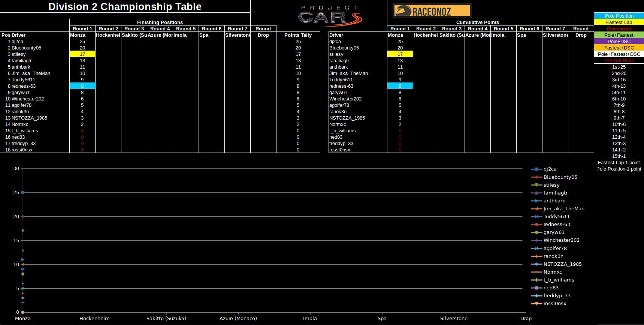Click the Did Not Start key entry
The width and height of the screenshot is (644, 325).
coord(619,60)
